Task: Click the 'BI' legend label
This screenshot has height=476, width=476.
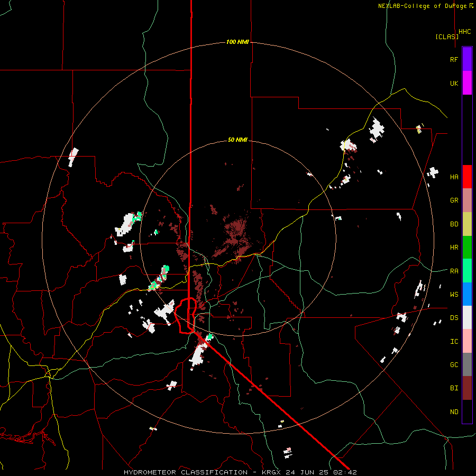Action: pyautogui.click(x=454, y=388)
